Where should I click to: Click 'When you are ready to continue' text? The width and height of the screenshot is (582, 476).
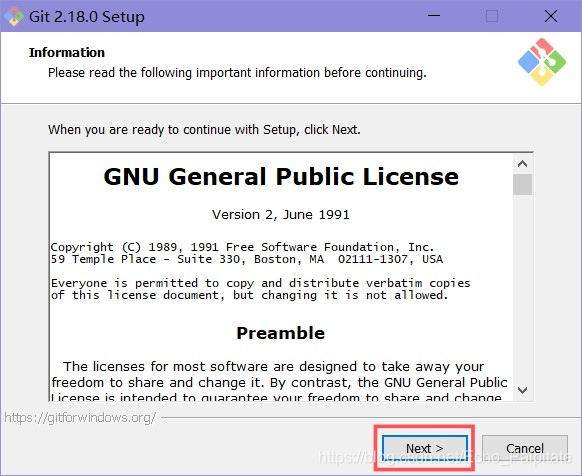204,130
